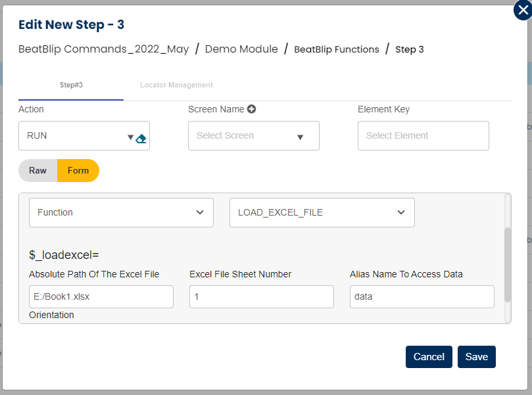The height and width of the screenshot is (395, 532).
Task: Open the Step#3 tab
Action: click(x=71, y=85)
